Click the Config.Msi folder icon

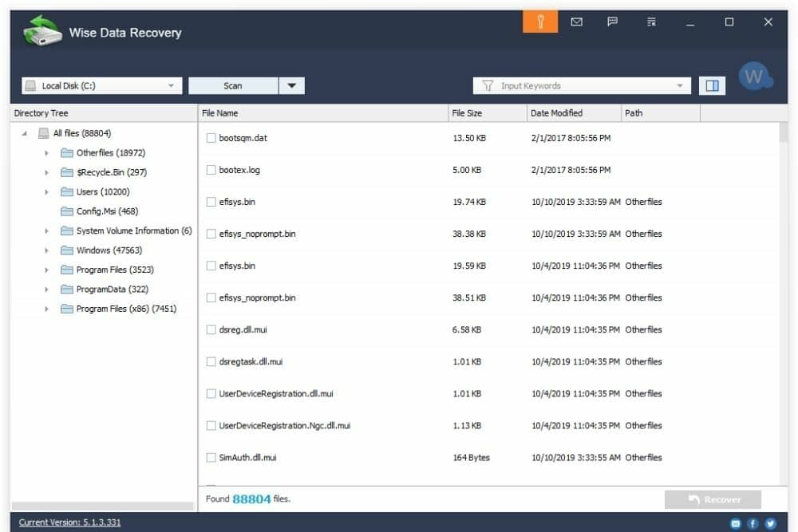point(67,211)
